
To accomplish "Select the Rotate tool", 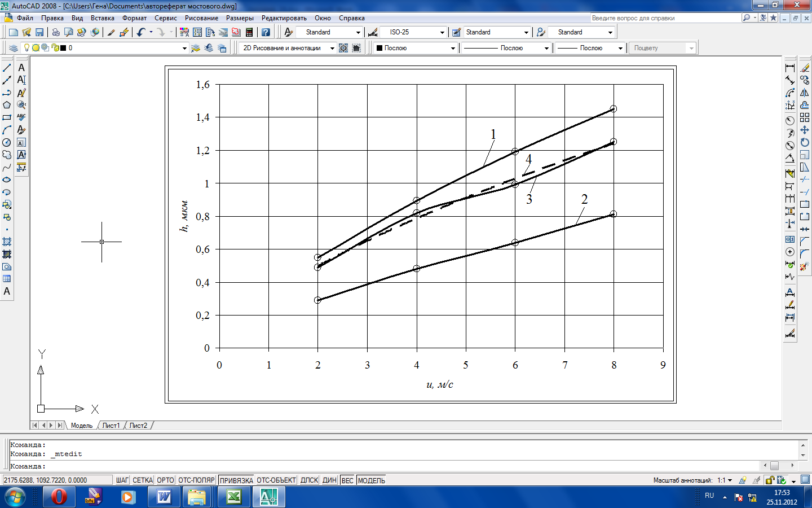I will tap(805, 142).
